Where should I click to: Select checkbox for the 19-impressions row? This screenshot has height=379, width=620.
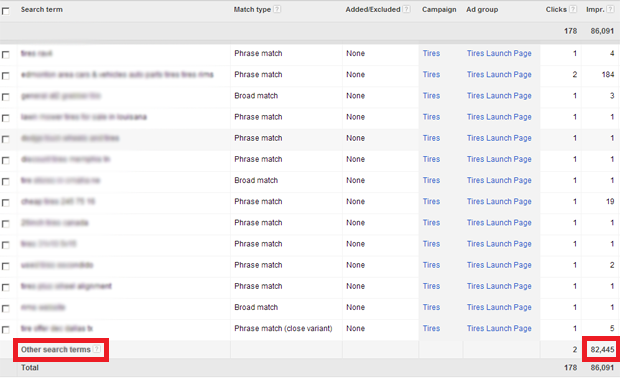pos(6,202)
